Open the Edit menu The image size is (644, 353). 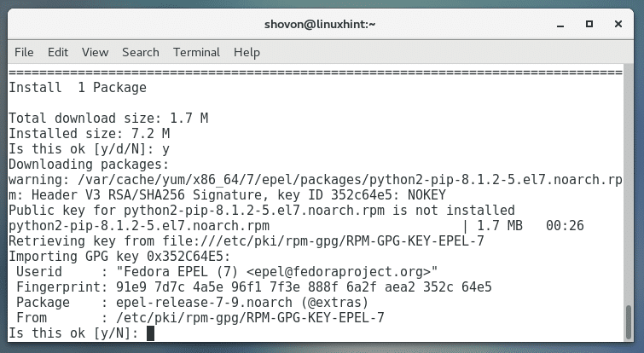58,52
